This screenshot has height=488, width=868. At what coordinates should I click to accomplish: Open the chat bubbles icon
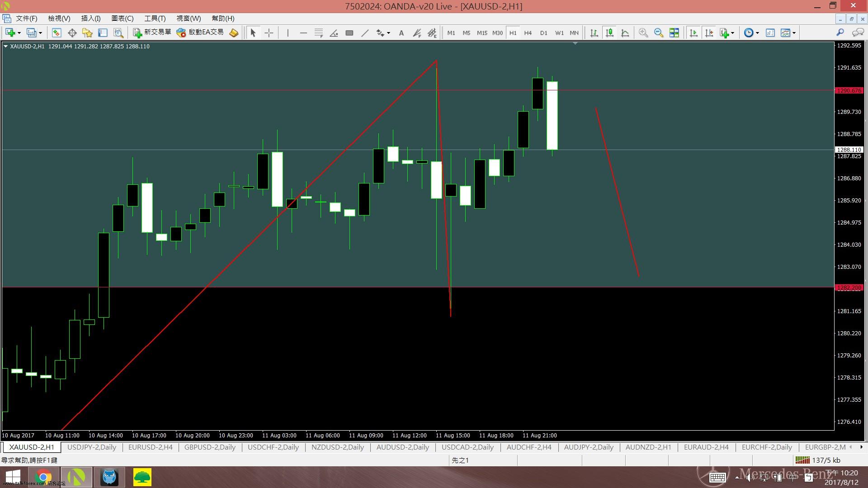[x=858, y=33]
